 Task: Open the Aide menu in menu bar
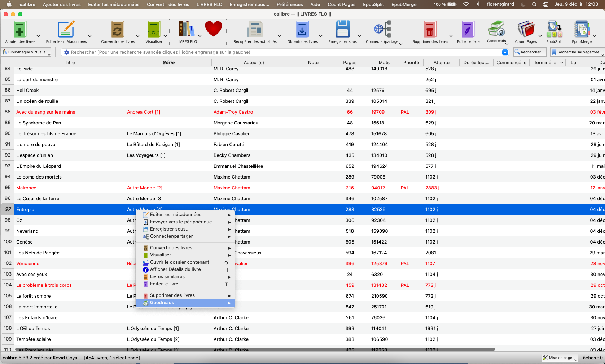click(315, 4)
